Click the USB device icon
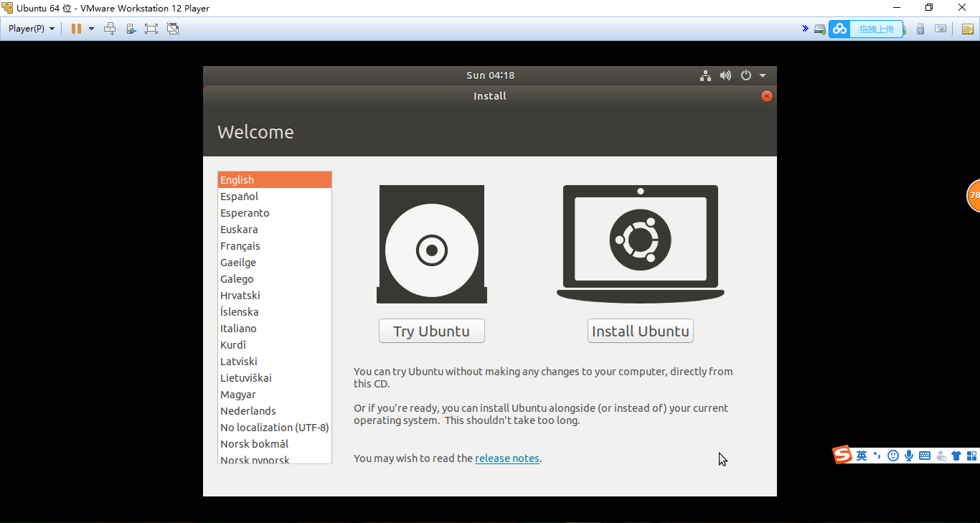The image size is (980, 523). click(x=920, y=29)
